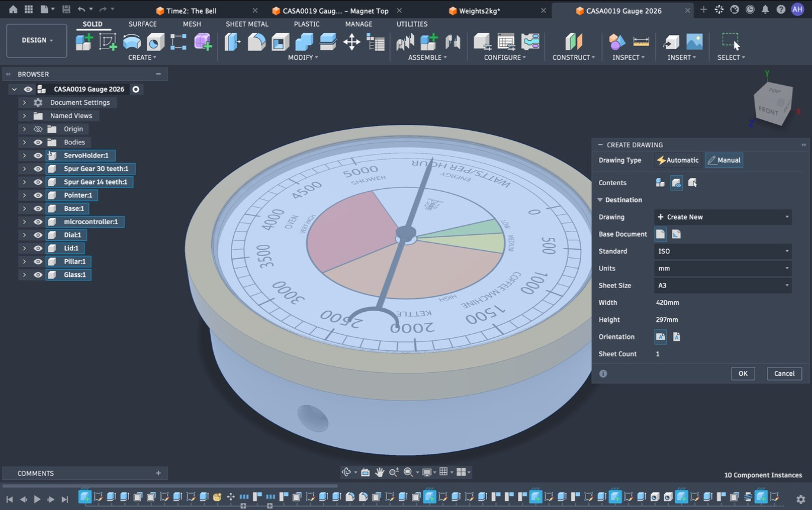Click the Measure ruler icon
Viewport: 812px width, 510px height.
pyautogui.click(x=641, y=42)
